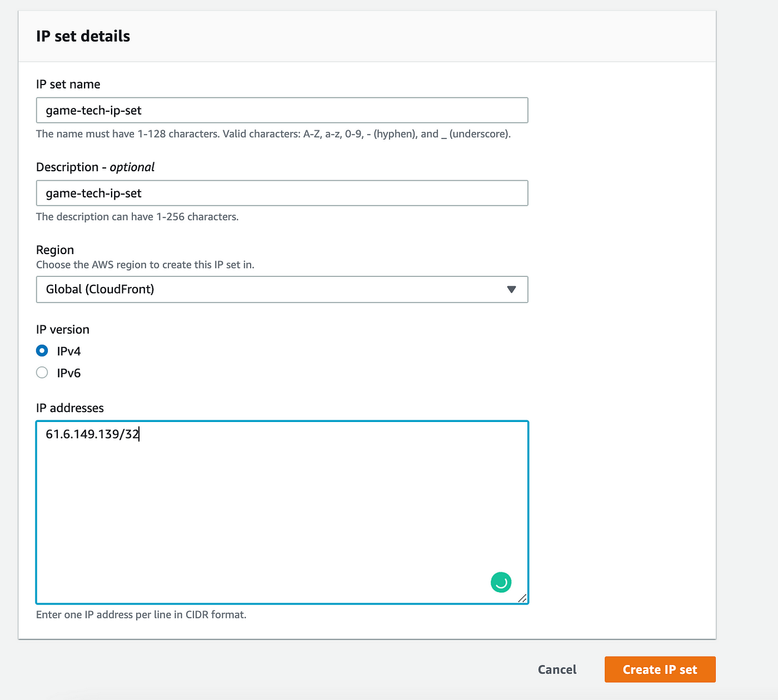Click the green Grammarly icon in textarea
Screen dimensions: 778x700
[501, 582]
